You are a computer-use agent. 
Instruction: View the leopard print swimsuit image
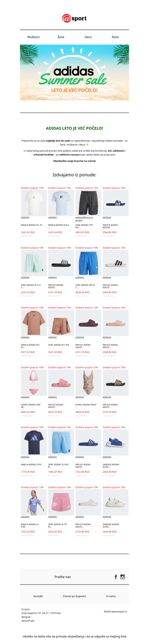click(88, 383)
